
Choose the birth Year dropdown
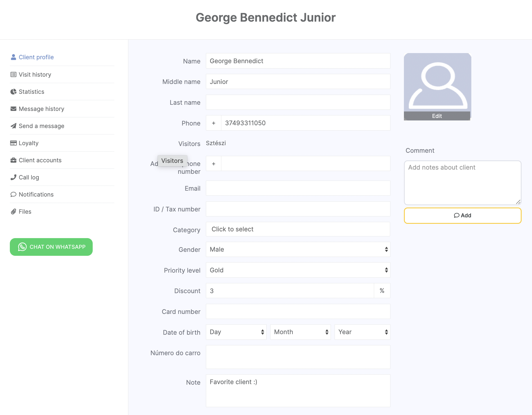[362, 332]
